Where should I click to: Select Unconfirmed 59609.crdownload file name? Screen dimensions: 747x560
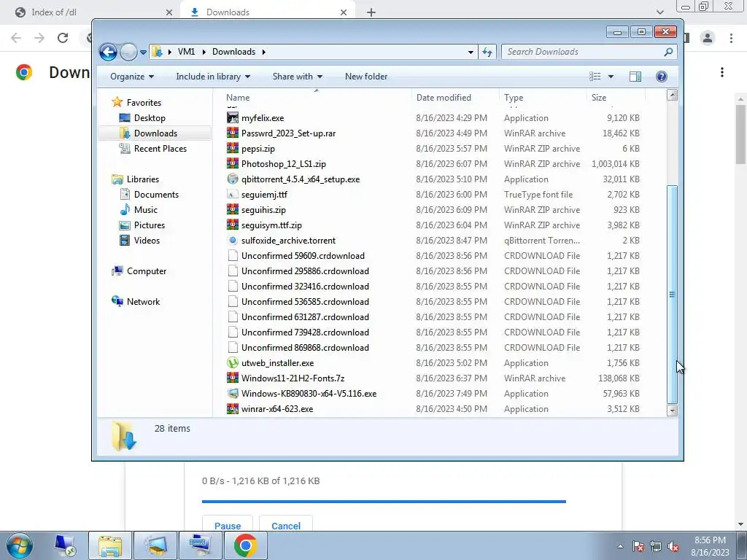[303, 256]
